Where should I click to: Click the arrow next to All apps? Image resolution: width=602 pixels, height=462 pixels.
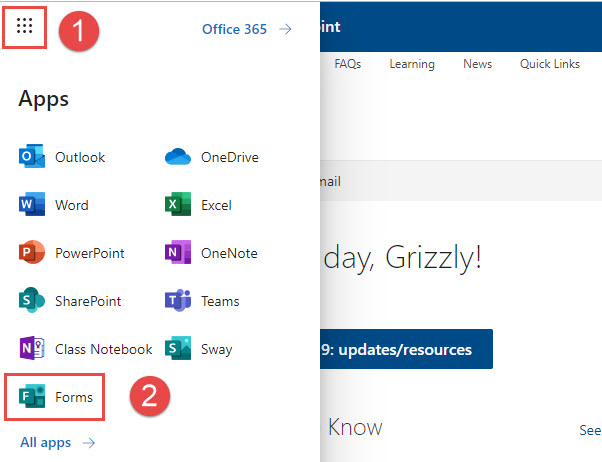click(89, 443)
